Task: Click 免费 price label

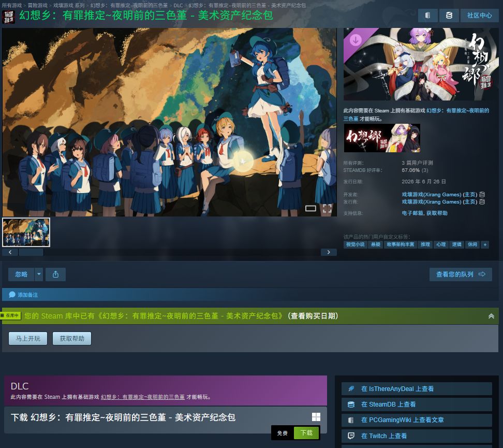Action: (x=283, y=433)
